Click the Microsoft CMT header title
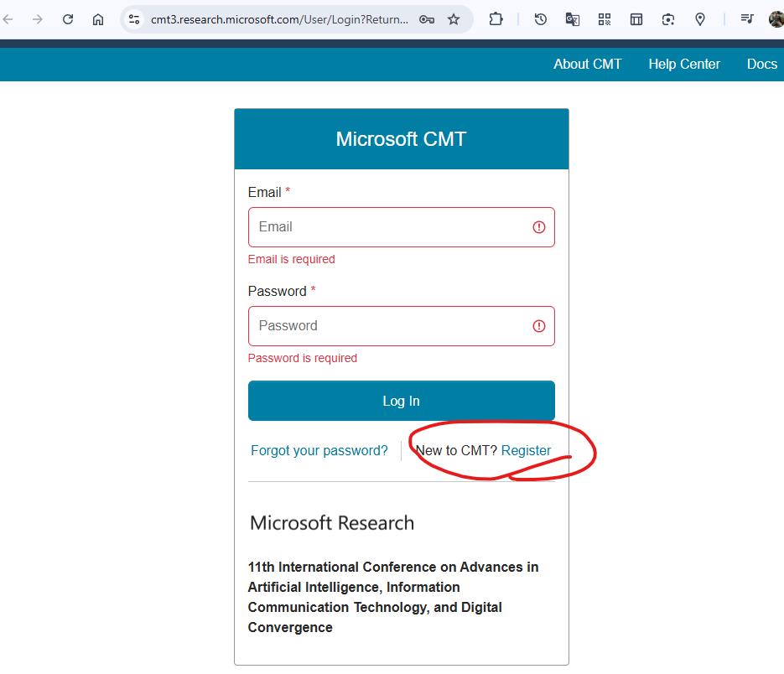 point(402,139)
